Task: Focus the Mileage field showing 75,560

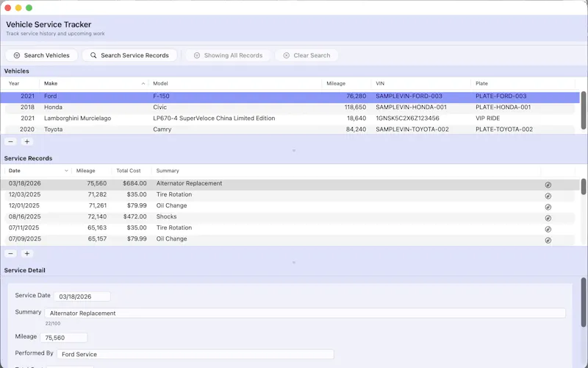Action: click(x=64, y=338)
